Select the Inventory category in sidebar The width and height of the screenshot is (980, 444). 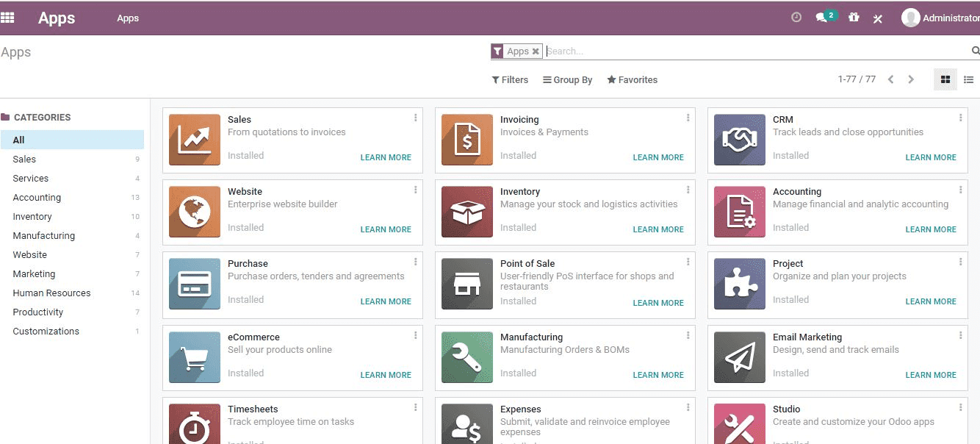pos(72,216)
